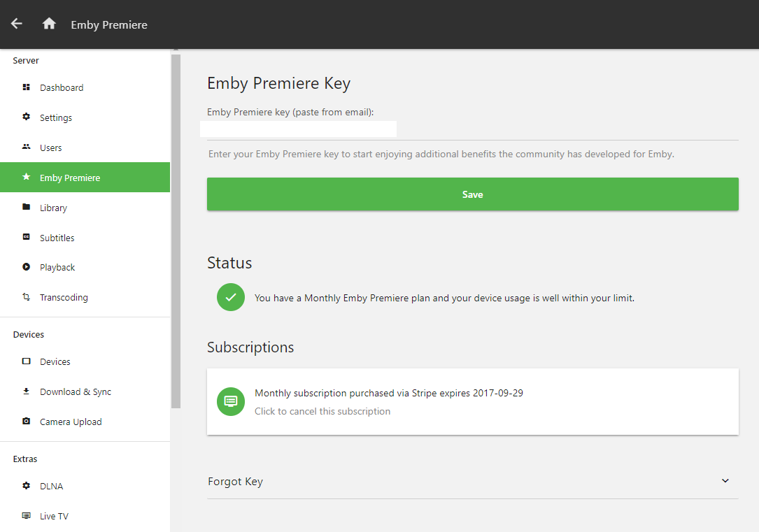Click the Dashboard grid icon
The image size is (759, 532).
(x=26, y=87)
